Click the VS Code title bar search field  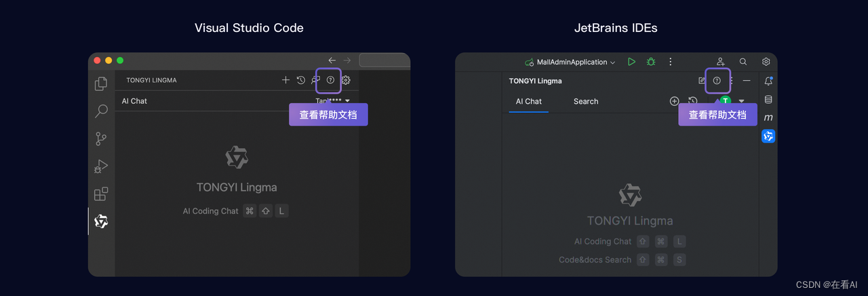click(384, 60)
